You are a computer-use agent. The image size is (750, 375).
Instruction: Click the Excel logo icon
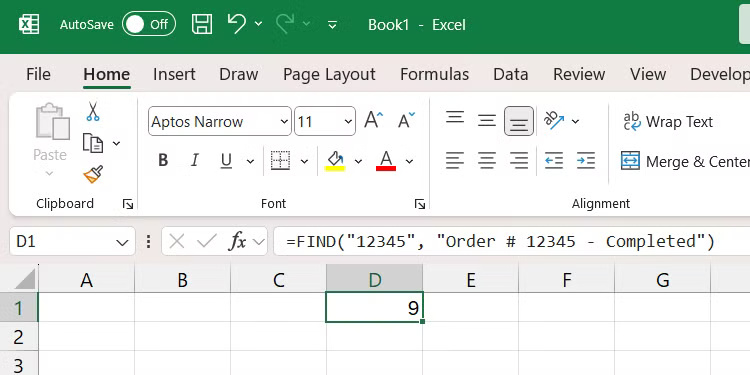[x=29, y=24]
